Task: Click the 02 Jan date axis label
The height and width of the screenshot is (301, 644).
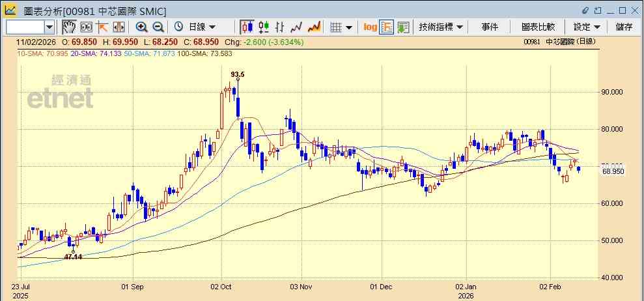Action: (467, 286)
